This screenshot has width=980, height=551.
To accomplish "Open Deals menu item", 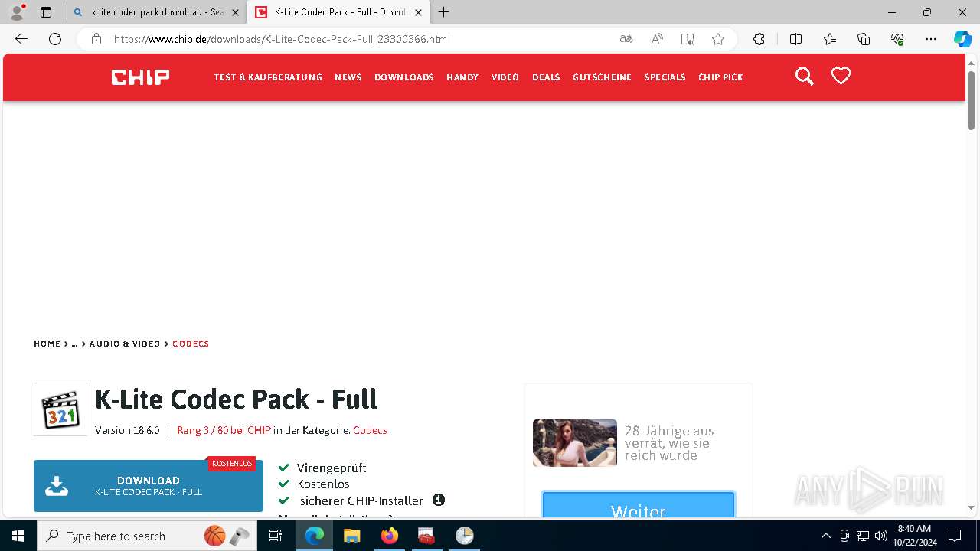I will click(x=546, y=77).
